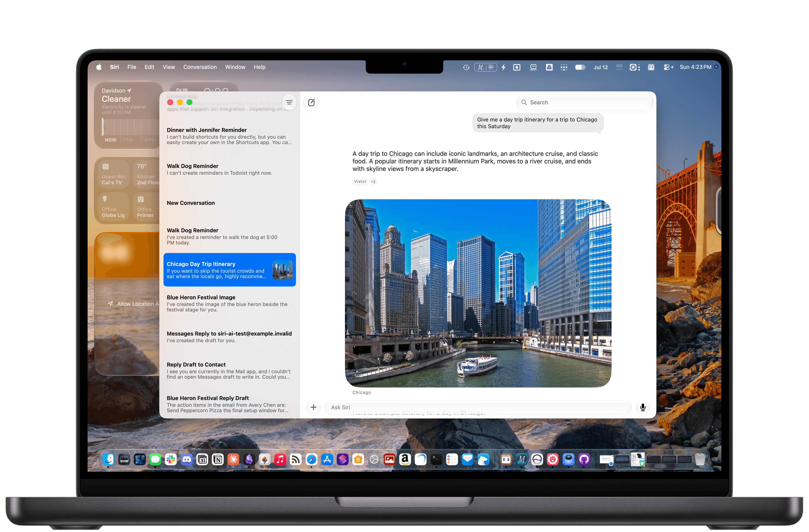This screenshot has width=809, height=532.
Task: Open the File menu
Action: click(x=132, y=67)
